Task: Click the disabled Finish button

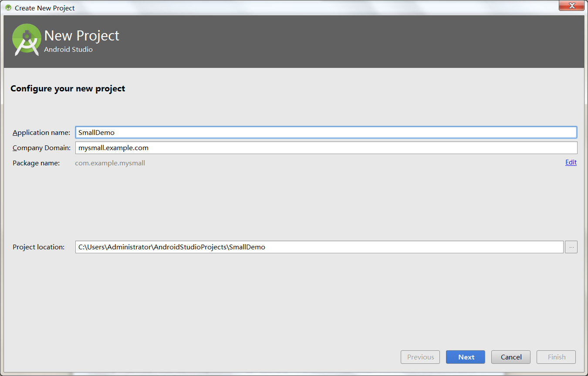Action: click(x=556, y=357)
